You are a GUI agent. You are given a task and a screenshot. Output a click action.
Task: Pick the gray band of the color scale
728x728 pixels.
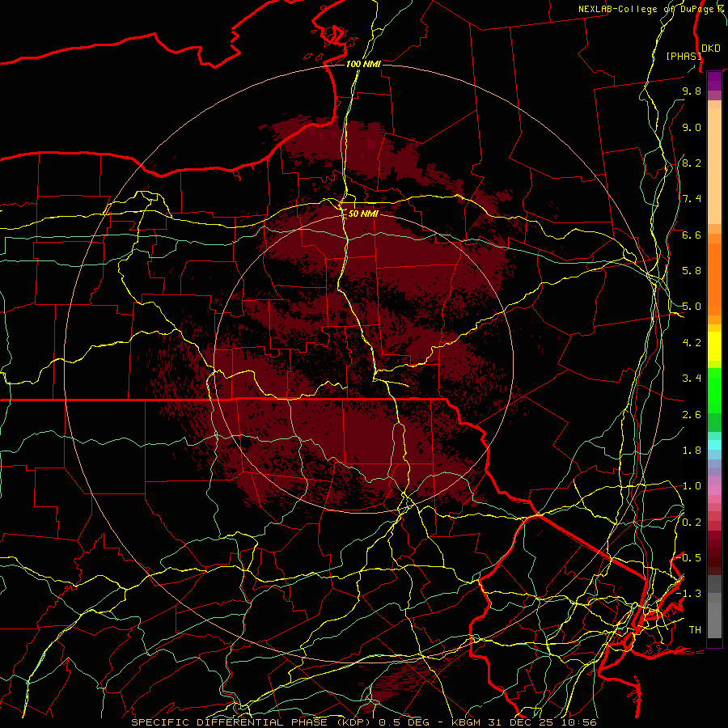pyautogui.click(x=714, y=607)
